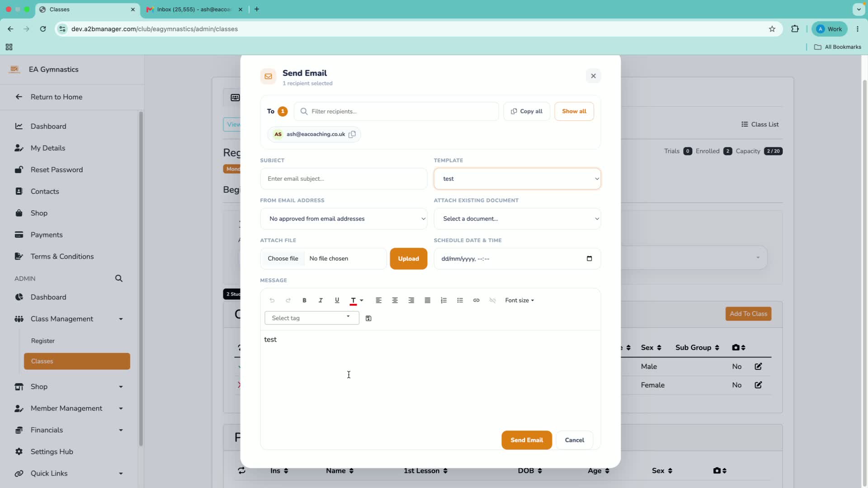Insert link using the link icon

click(476, 300)
